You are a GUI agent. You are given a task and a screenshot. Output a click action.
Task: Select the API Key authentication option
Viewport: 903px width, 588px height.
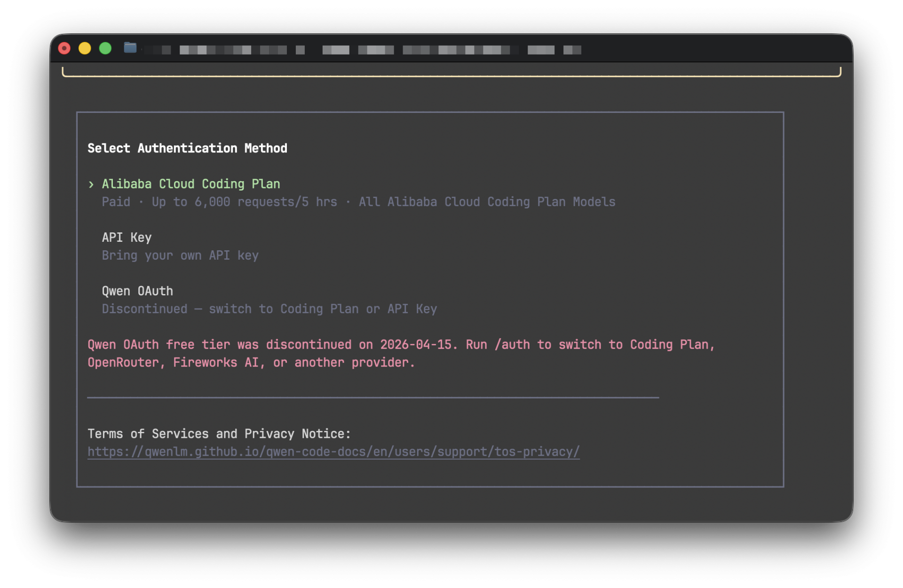point(127,238)
